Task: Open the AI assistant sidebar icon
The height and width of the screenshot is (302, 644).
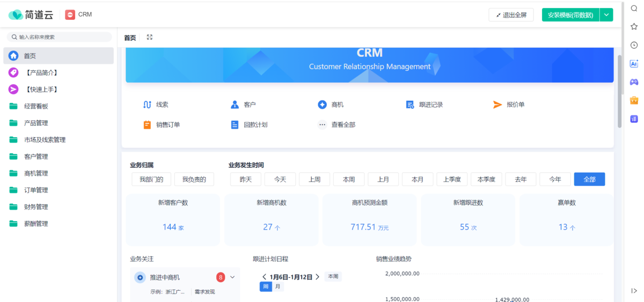Action: (x=634, y=63)
